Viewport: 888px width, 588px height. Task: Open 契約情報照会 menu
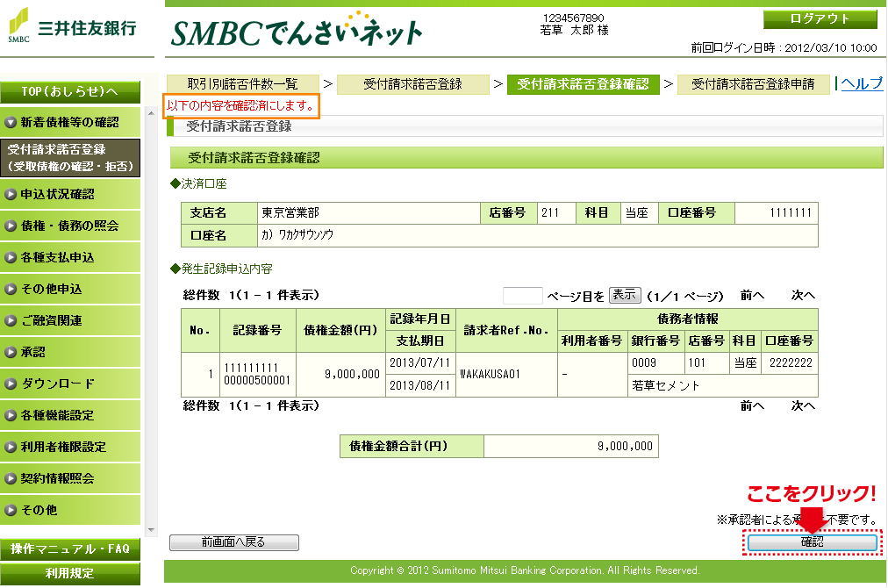click(x=69, y=478)
